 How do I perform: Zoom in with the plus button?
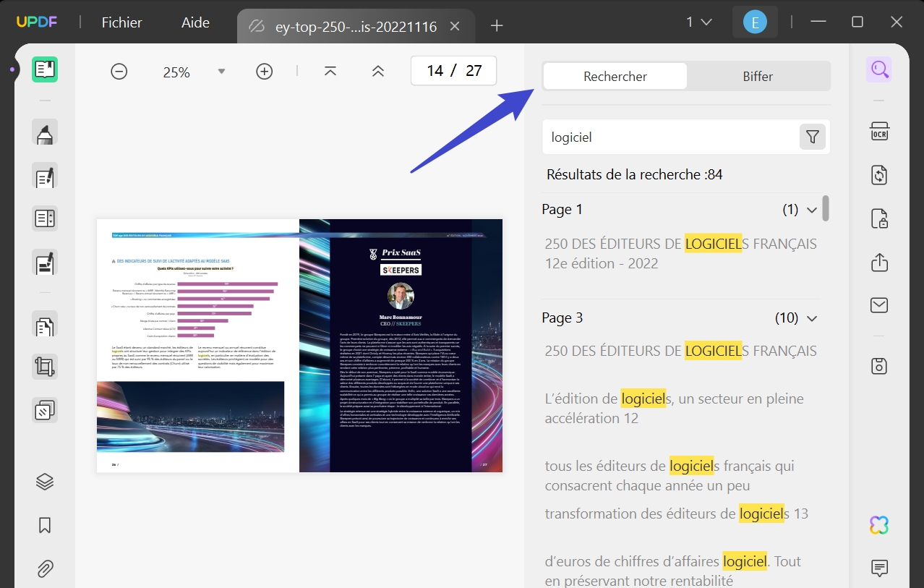point(264,71)
